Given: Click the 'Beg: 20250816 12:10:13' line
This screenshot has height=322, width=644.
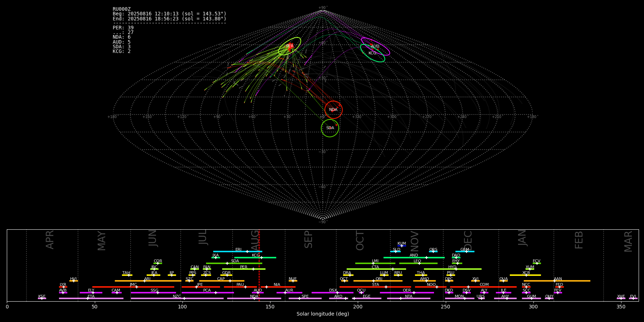Looking at the screenshot, I should [170, 14].
